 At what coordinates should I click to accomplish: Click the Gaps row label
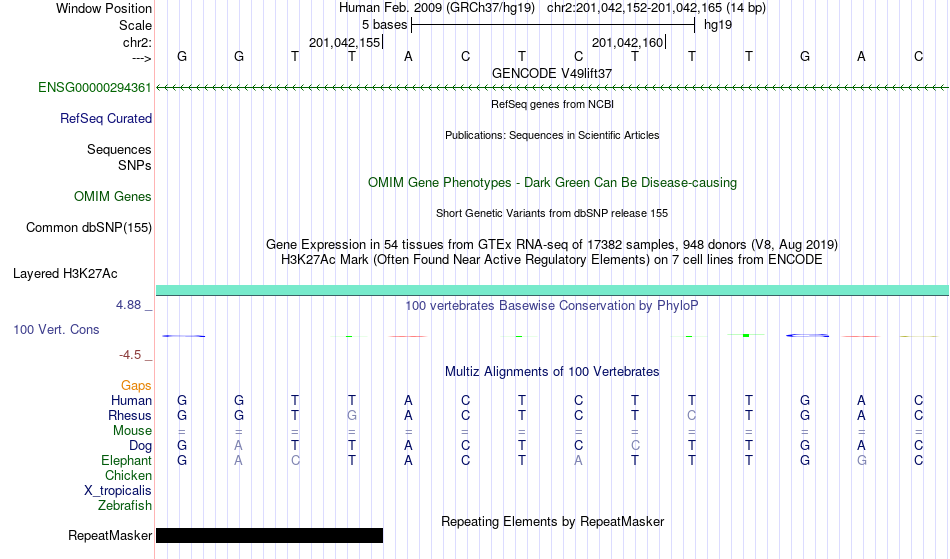136,386
